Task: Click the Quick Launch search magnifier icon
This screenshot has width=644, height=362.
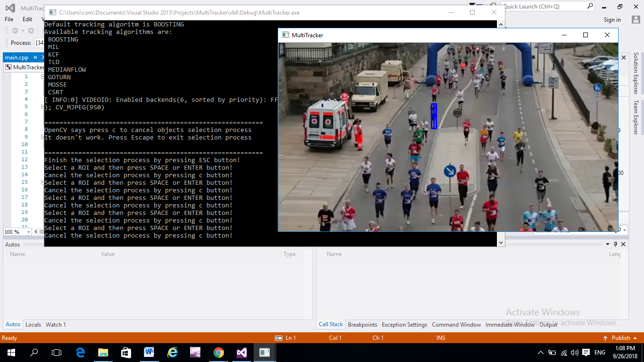Action: 590,6
